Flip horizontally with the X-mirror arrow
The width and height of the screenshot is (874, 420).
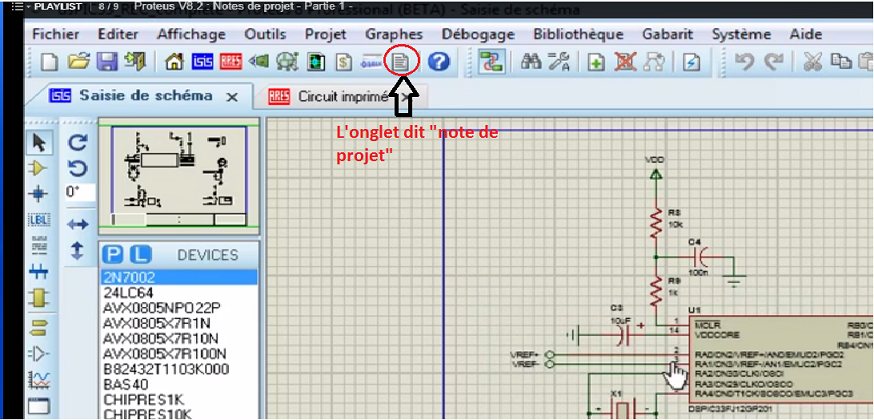[77, 225]
